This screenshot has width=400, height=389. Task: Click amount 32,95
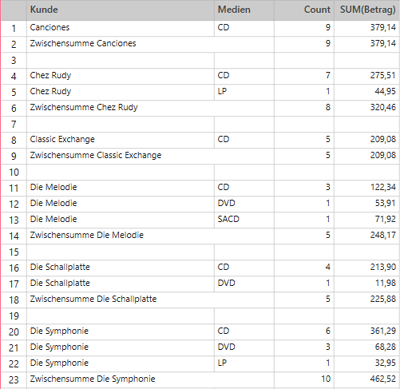pyautogui.click(x=367, y=364)
